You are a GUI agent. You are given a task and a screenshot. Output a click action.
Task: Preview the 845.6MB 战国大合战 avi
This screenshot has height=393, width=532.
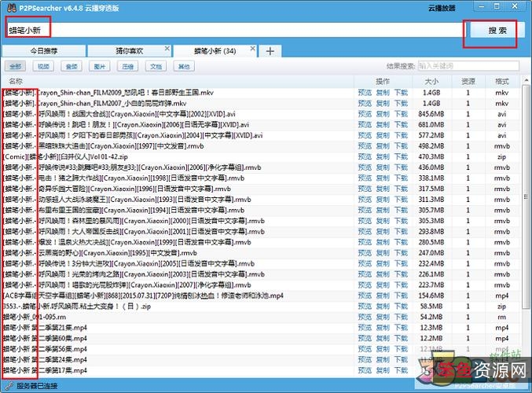point(365,114)
